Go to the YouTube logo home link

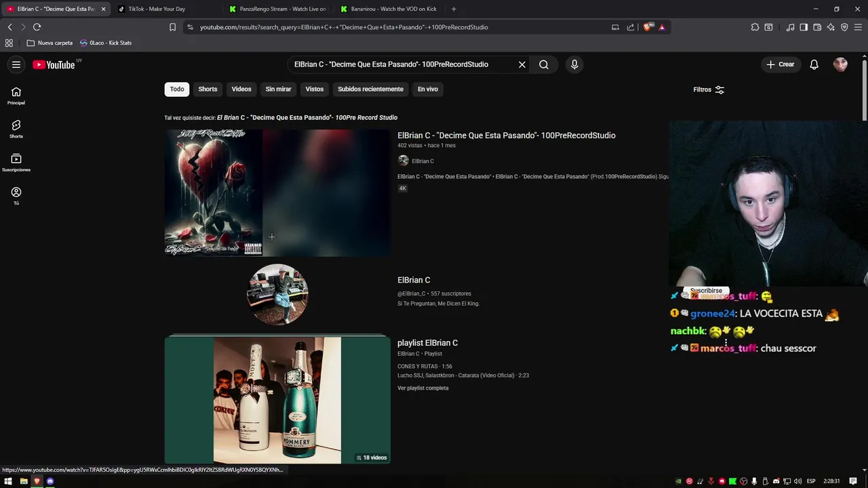tap(54, 65)
